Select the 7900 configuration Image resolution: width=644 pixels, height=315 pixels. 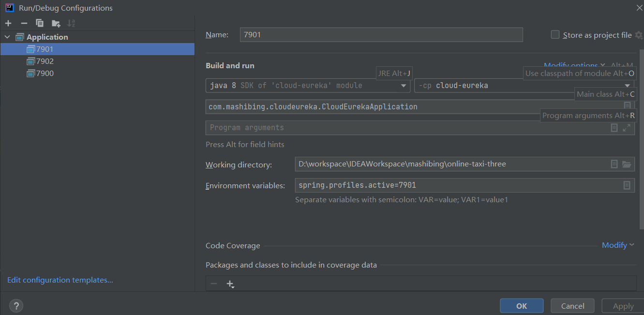pos(45,74)
